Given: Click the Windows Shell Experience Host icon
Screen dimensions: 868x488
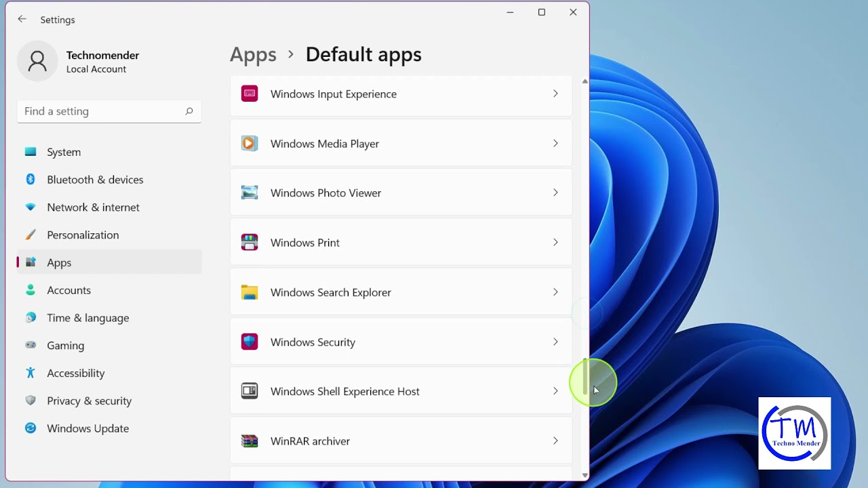Looking at the screenshot, I should point(250,391).
